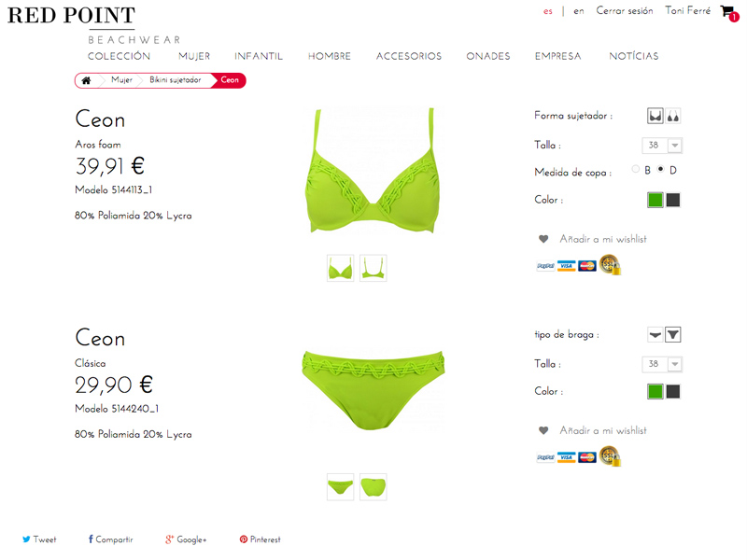Select cup size D radio button
This screenshot has width=747, height=560.
660,169
